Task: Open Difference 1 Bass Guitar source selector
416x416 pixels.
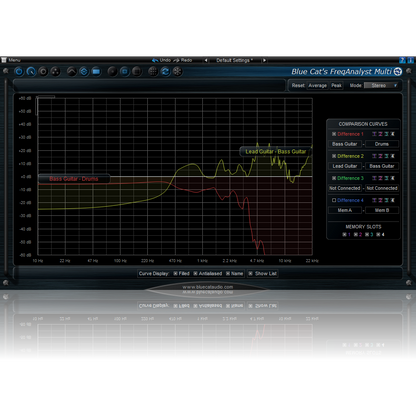Action: click(345, 144)
